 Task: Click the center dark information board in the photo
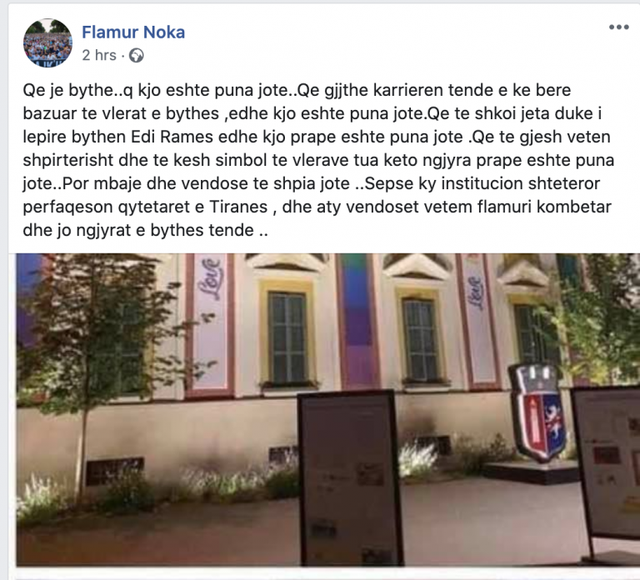point(350,478)
